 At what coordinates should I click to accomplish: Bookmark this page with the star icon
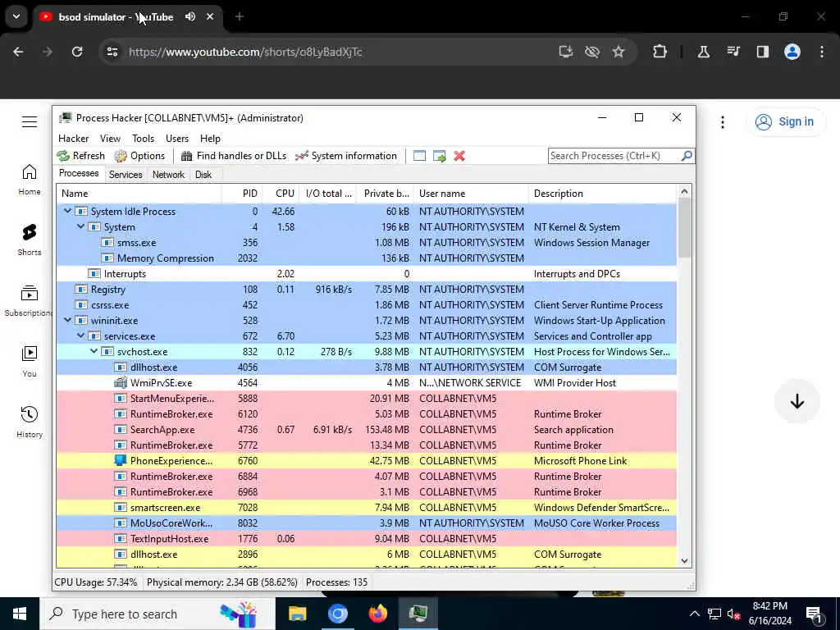[x=619, y=52]
